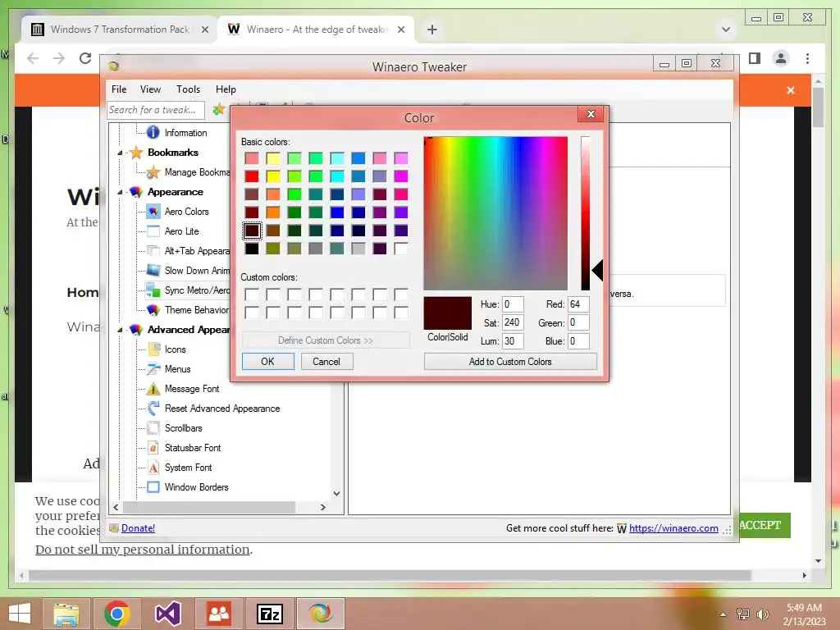840x630 pixels.
Task: Open the View menu
Action: (x=151, y=89)
